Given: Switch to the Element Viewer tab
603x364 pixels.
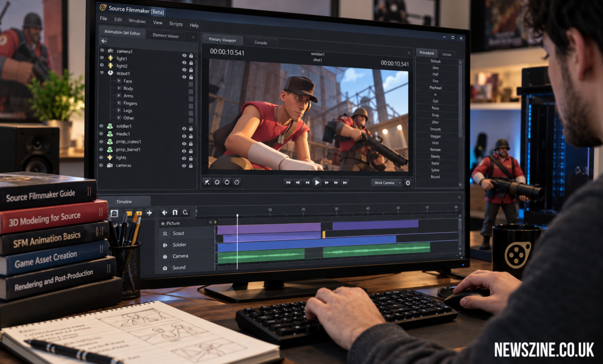Looking at the screenshot, I should [x=165, y=35].
